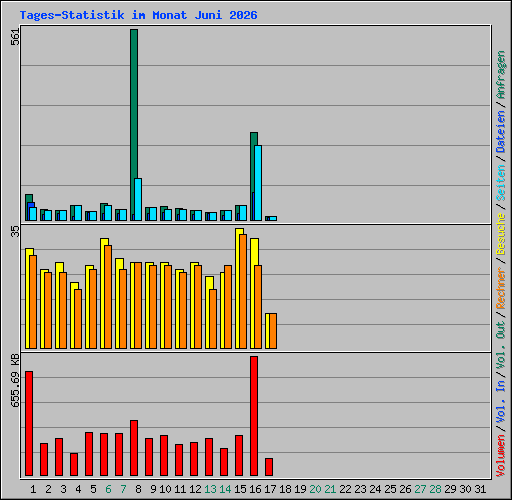The height and width of the screenshot is (500, 512).
Task: Click the red volume bar for day 8
Action: [134, 448]
